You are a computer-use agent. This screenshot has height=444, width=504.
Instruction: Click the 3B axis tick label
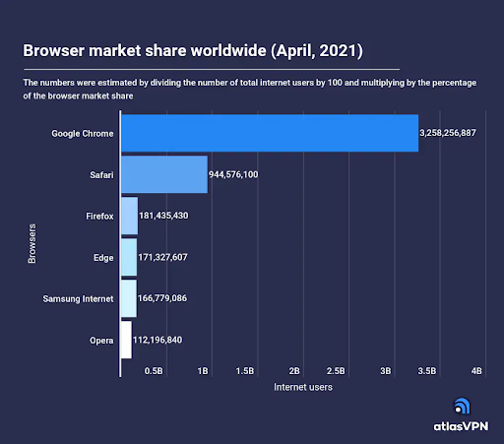(x=386, y=371)
